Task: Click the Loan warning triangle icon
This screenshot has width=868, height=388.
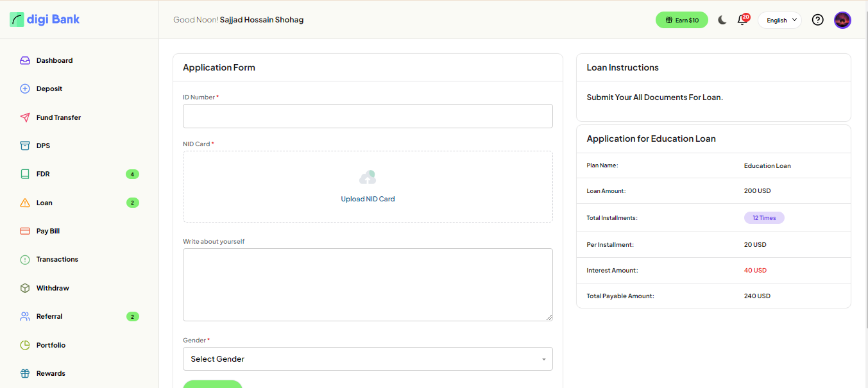Action: (x=25, y=203)
